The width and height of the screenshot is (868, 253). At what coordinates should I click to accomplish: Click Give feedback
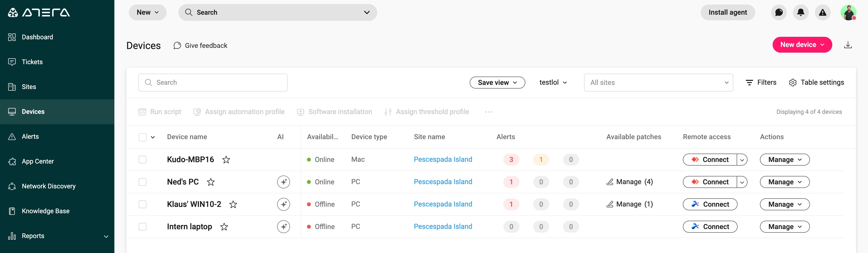tap(200, 45)
